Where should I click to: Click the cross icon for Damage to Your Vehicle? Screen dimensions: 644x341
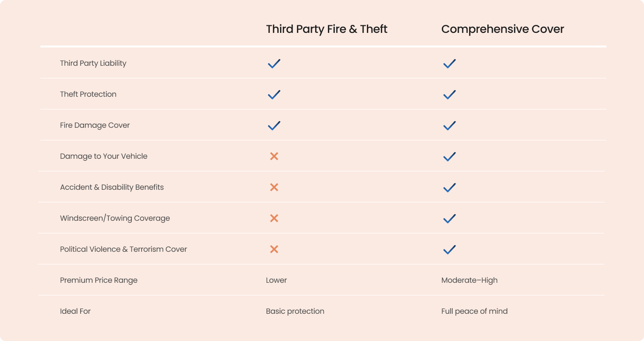coord(274,156)
